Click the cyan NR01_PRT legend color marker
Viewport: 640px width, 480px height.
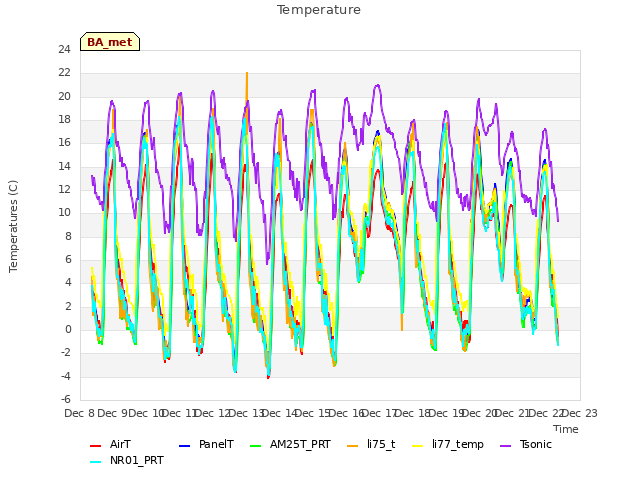(96, 462)
